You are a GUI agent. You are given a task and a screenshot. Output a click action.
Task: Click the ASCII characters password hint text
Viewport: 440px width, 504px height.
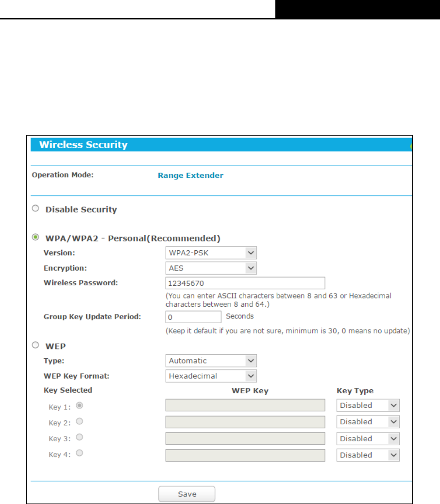coord(278,300)
